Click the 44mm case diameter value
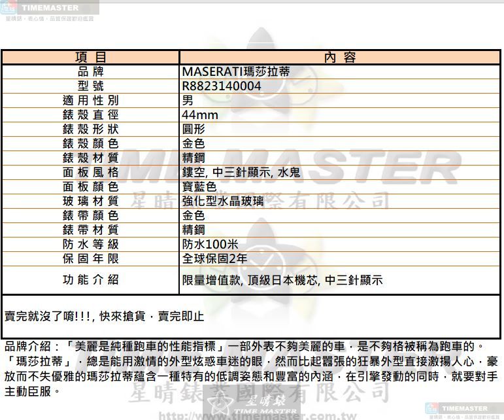Image resolution: width=504 pixels, height=420 pixels. pyautogui.click(x=200, y=115)
